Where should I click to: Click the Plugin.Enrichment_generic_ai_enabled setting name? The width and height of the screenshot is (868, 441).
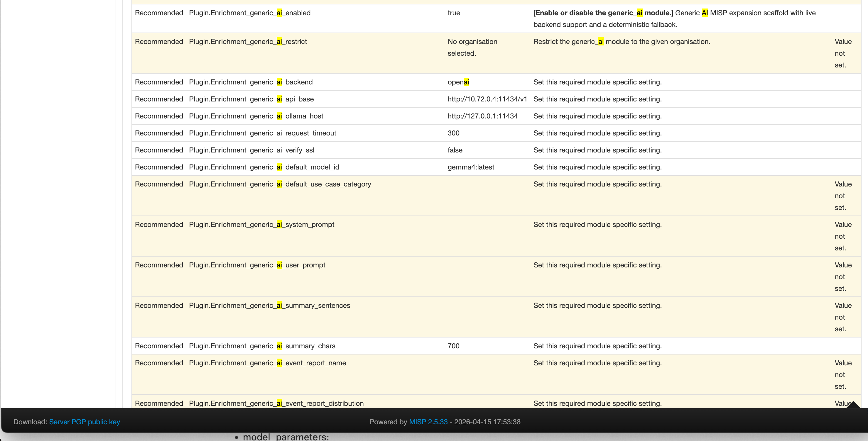coord(249,13)
